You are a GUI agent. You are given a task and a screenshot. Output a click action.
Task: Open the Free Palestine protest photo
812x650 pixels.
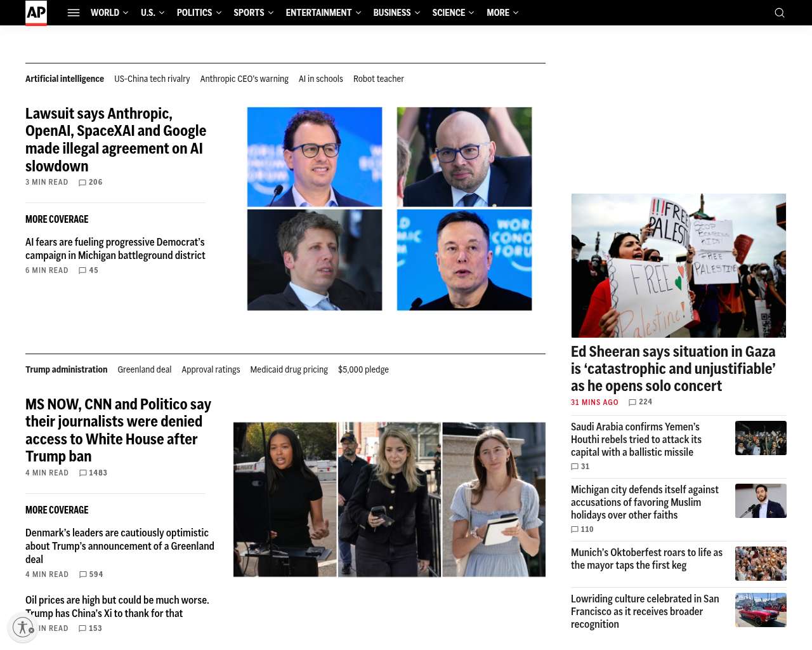pyautogui.click(x=679, y=265)
